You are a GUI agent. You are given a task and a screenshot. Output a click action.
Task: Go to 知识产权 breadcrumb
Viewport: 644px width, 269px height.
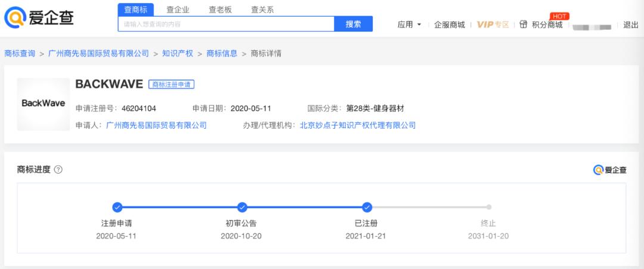(x=178, y=54)
